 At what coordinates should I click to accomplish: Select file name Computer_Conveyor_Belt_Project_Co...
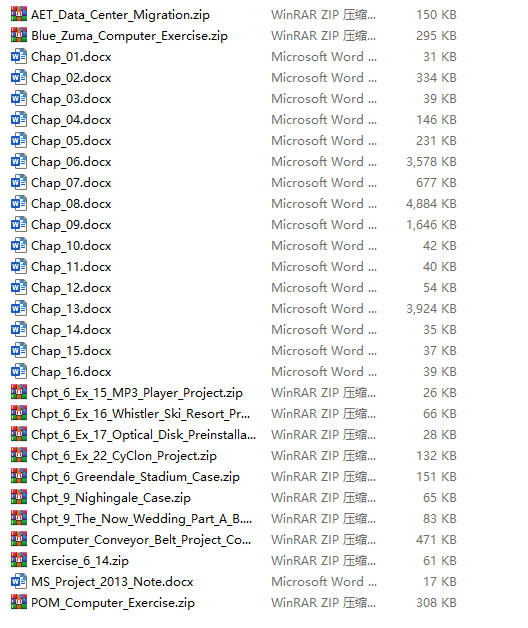pos(141,539)
